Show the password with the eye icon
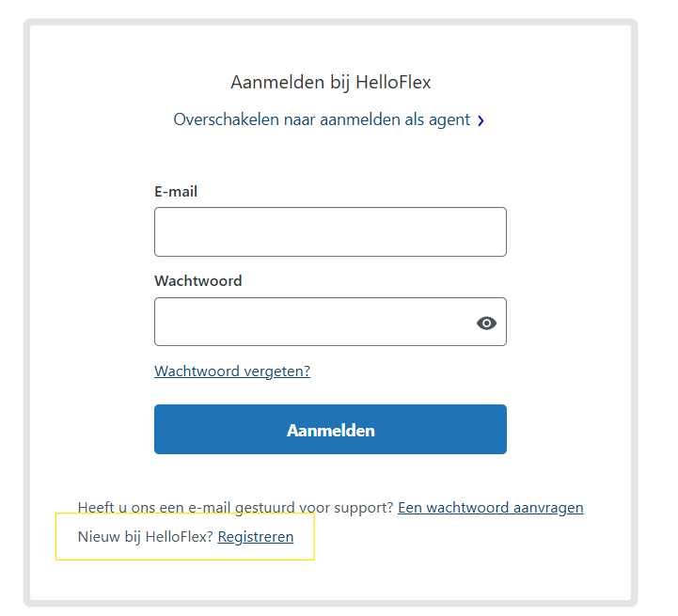 click(x=486, y=323)
